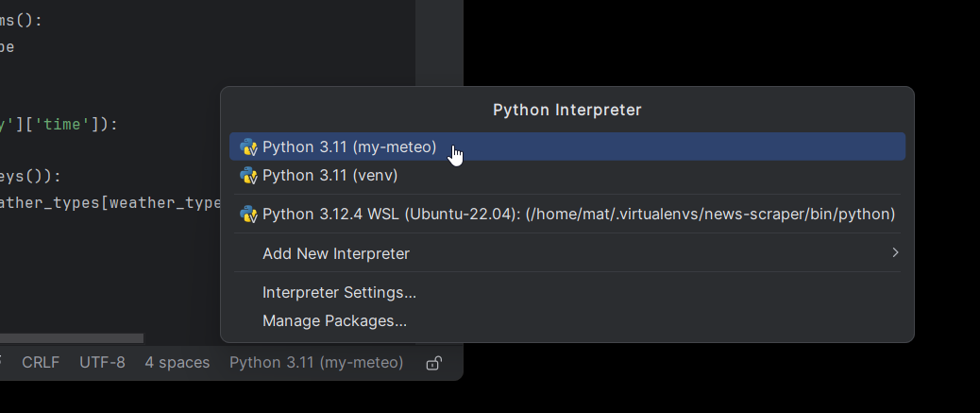The height and width of the screenshot is (413, 980).
Task: Choose Python 3.12.4 WSL news-scraper interpreter
Action: pyautogui.click(x=578, y=214)
